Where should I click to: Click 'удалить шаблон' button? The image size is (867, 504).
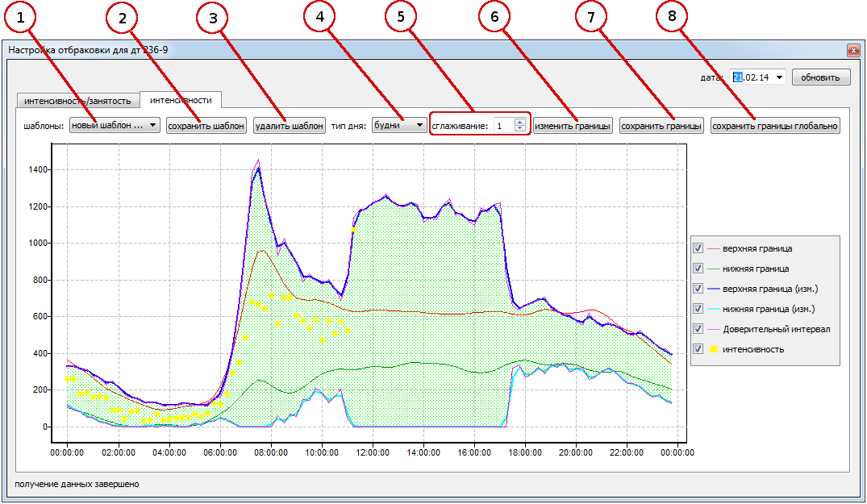[290, 126]
